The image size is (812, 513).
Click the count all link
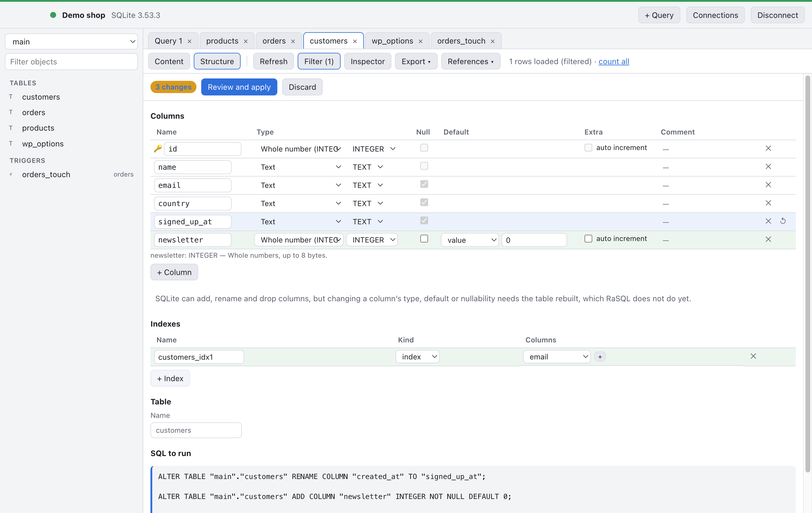[x=614, y=61]
